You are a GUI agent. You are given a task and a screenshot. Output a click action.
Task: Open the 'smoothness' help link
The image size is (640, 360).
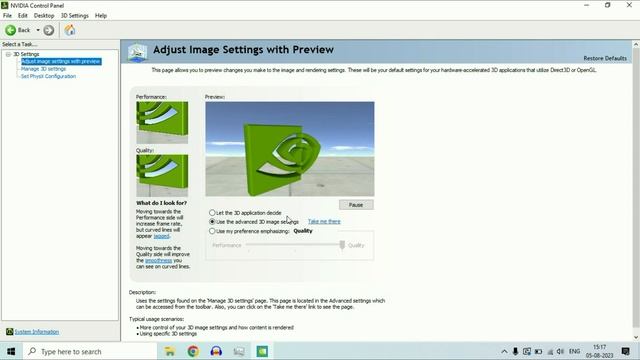158,260
